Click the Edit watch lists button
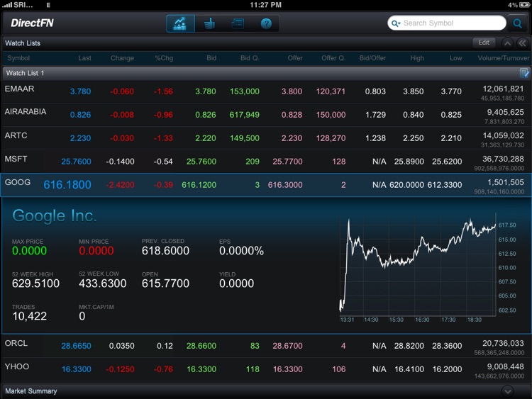This screenshot has width=532, height=399. coord(484,43)
